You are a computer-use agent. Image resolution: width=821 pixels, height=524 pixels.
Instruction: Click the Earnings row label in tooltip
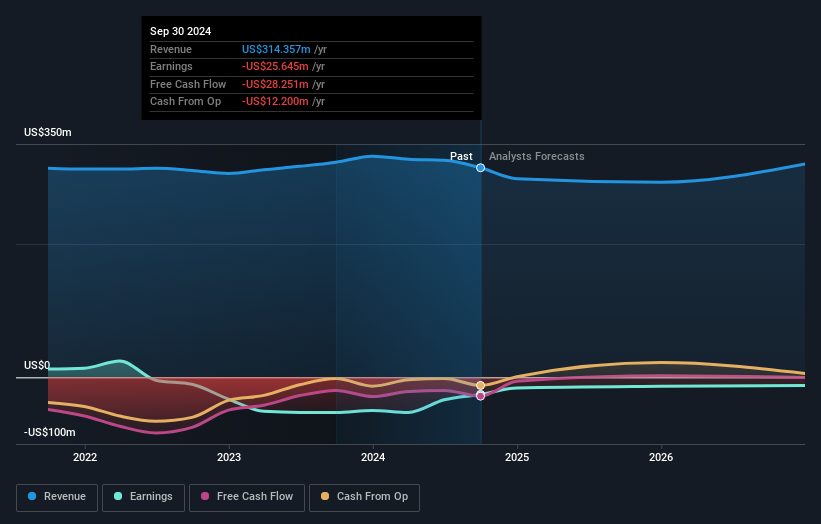(x=171, y=66)
